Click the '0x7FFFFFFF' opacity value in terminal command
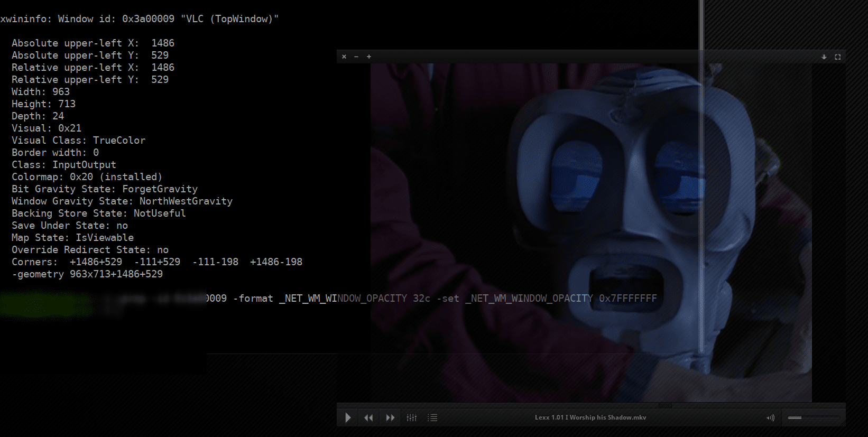 point(628,299)
